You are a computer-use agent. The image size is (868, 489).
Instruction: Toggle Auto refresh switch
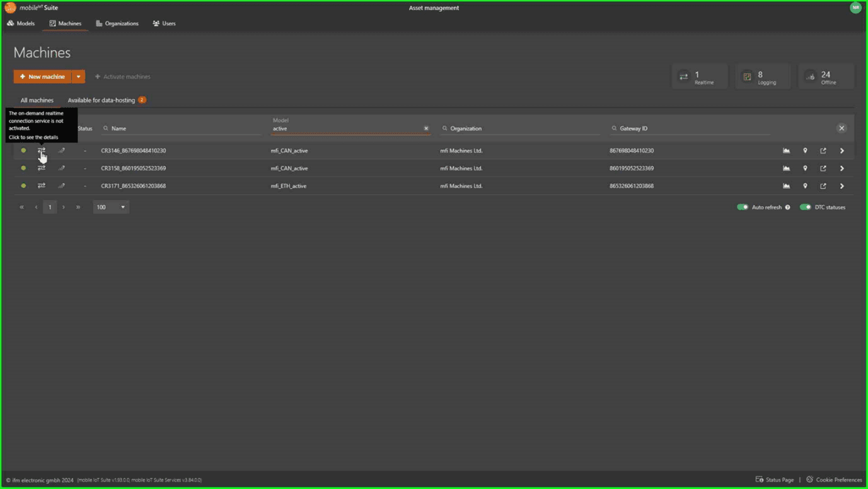[x=743, y=207]
